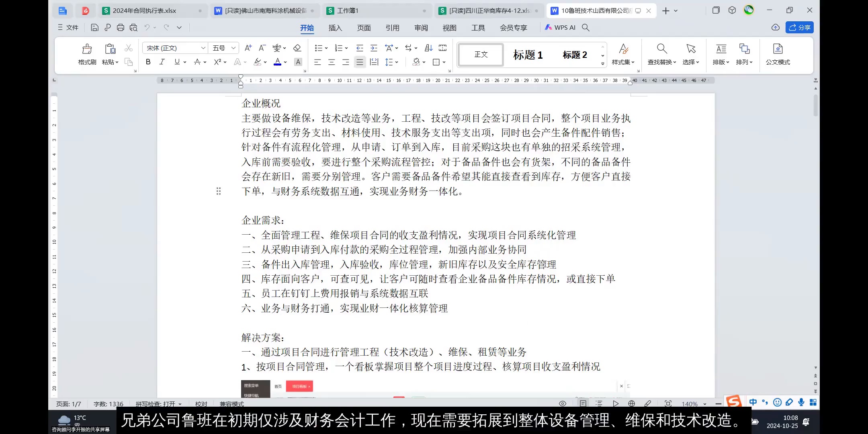Toggle bold formatting on selected text

coord(148,62)
